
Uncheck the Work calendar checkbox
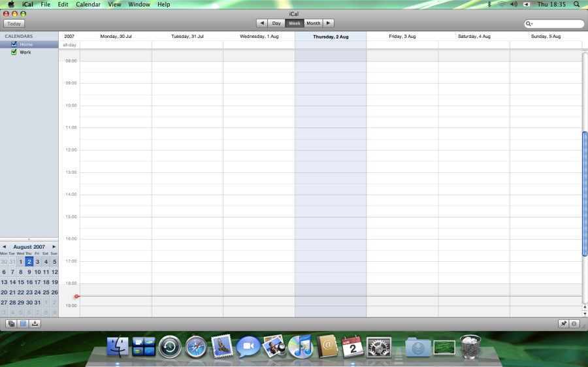(x=14, y=52)
